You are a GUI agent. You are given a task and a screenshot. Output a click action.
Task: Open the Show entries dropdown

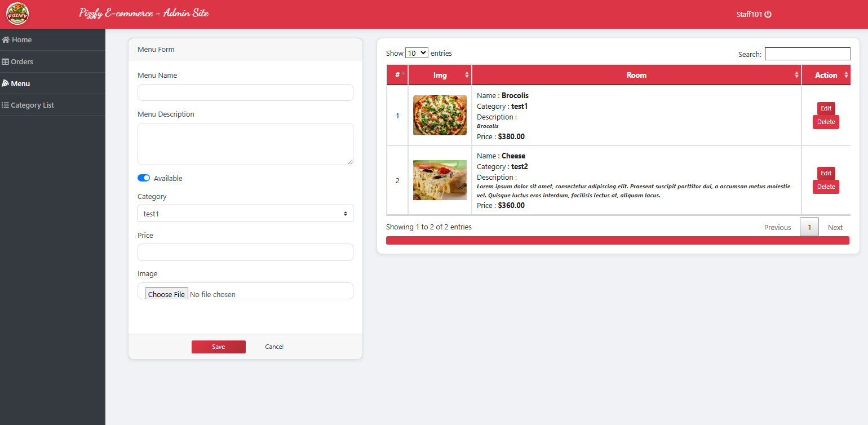[x=417, y=52]
